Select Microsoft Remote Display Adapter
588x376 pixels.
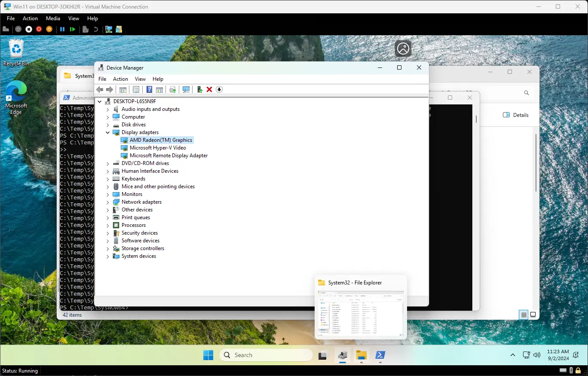(168, 156)
